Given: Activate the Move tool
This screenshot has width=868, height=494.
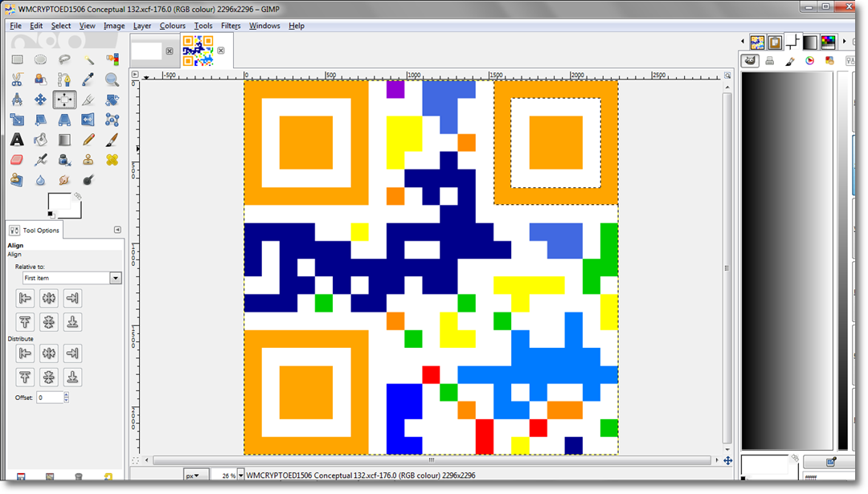Looking at the screenshot, I should point(40,100).
